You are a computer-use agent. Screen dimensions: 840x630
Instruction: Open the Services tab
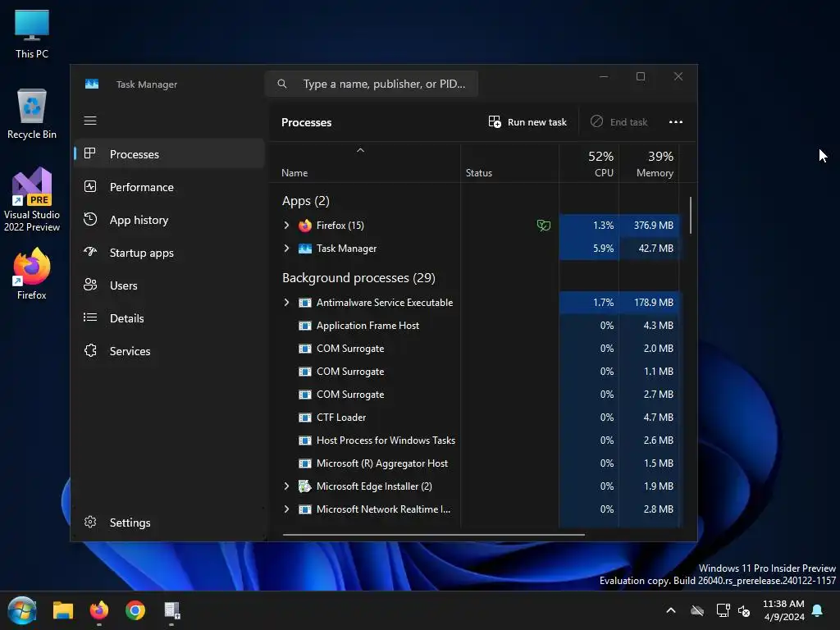(169, 351)
